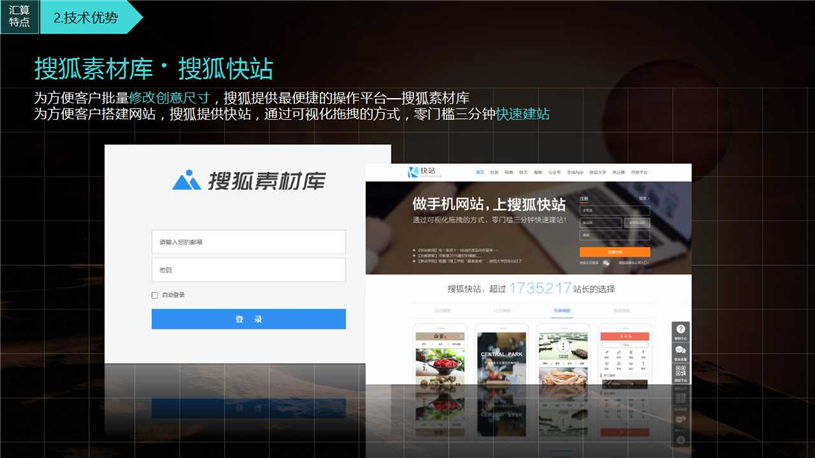
Task: Enable the 自动登录 checkbox
Action: [154, 295]
